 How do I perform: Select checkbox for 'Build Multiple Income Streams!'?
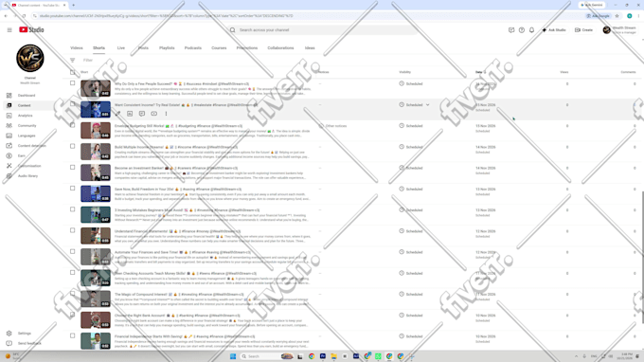click(73, 146)
